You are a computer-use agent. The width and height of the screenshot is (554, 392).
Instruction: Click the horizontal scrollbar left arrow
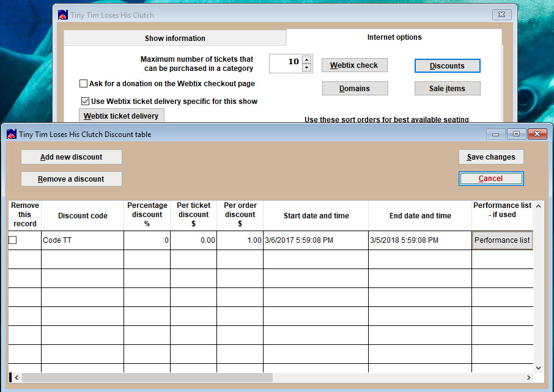coord(17,377)
